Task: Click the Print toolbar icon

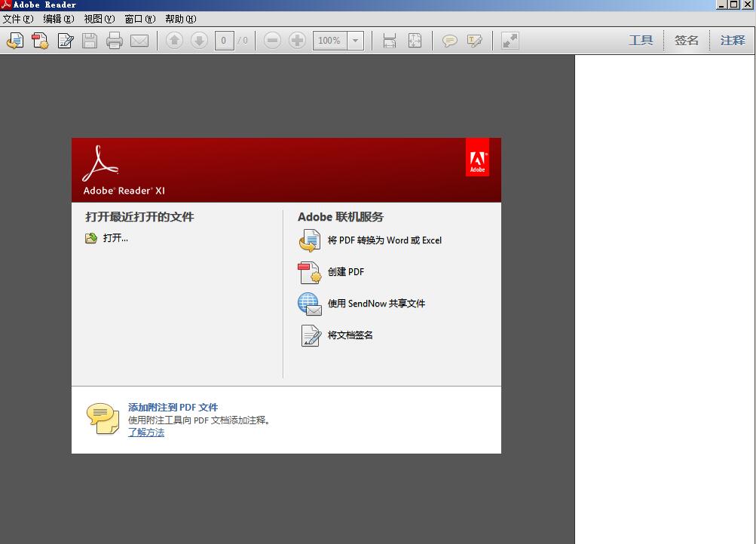Action: point(115,41)
